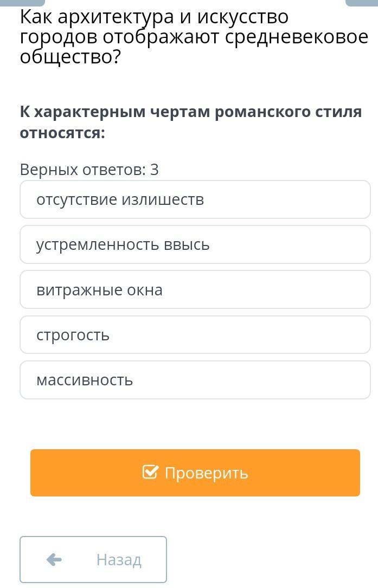Click the word "Назад" label
This screenshot has height=588, width=378.
click(x=119, y=560)
